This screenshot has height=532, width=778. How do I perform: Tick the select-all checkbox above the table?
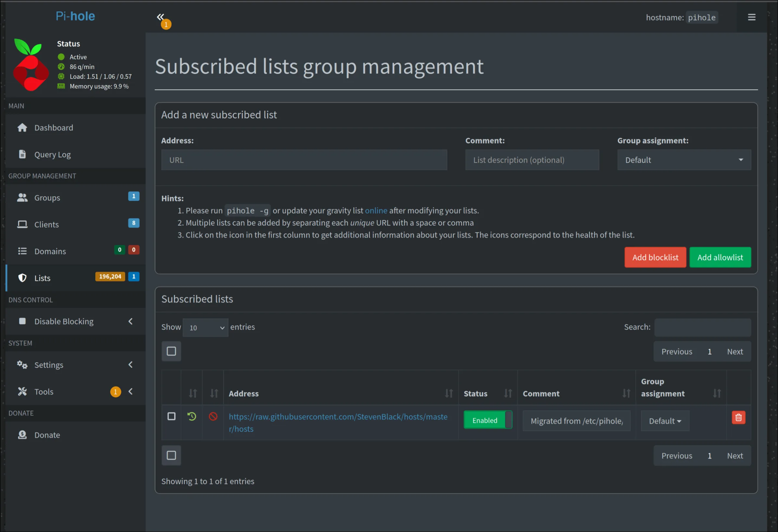(171, 351)
